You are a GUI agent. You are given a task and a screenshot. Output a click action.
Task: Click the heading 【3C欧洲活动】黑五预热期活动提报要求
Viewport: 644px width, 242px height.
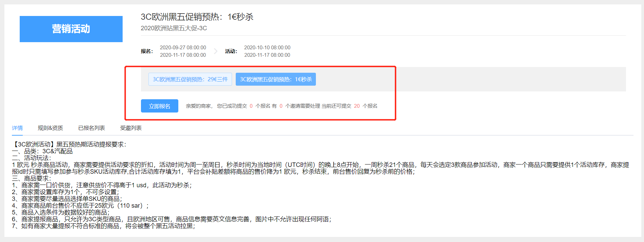69,144
